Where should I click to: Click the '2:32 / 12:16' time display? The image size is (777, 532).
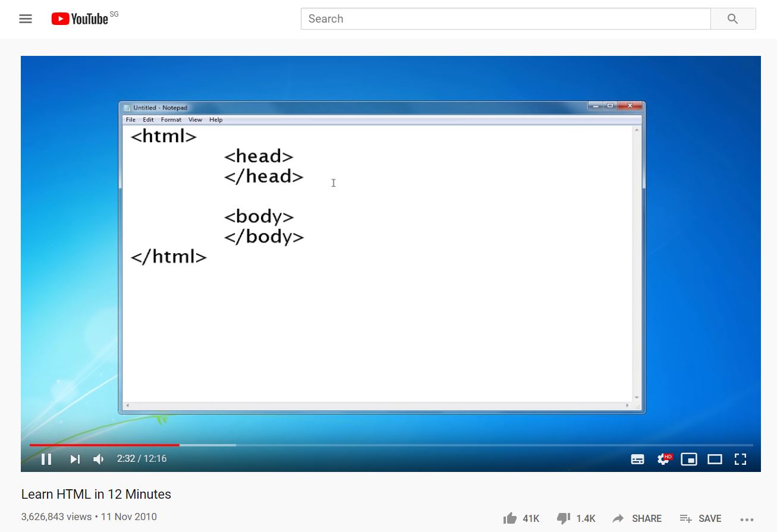coord(141,459)
